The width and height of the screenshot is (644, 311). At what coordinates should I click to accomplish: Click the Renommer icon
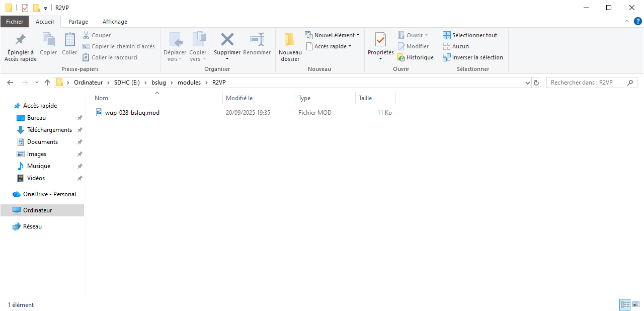pyautogui.click(x=257, y=39)
